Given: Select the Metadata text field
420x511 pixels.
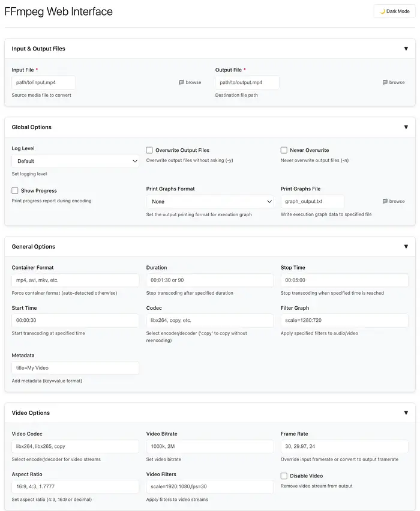Looking at the screenshot, I should (x=75, y=367).
